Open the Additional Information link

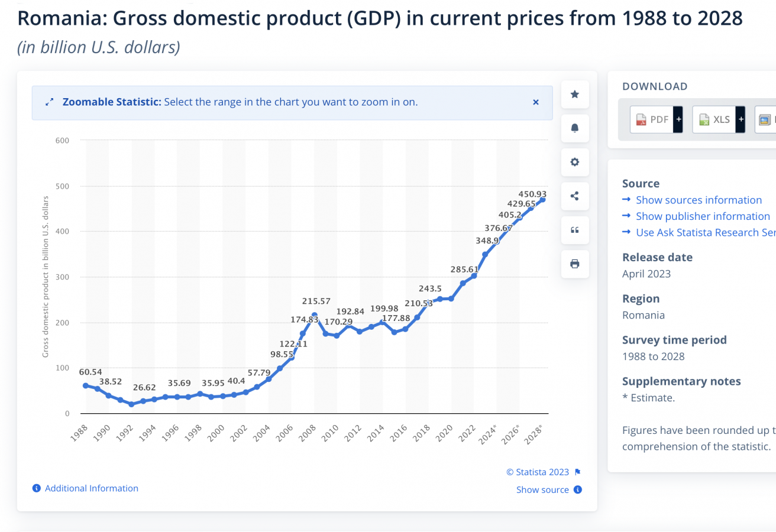pos(92,488)
